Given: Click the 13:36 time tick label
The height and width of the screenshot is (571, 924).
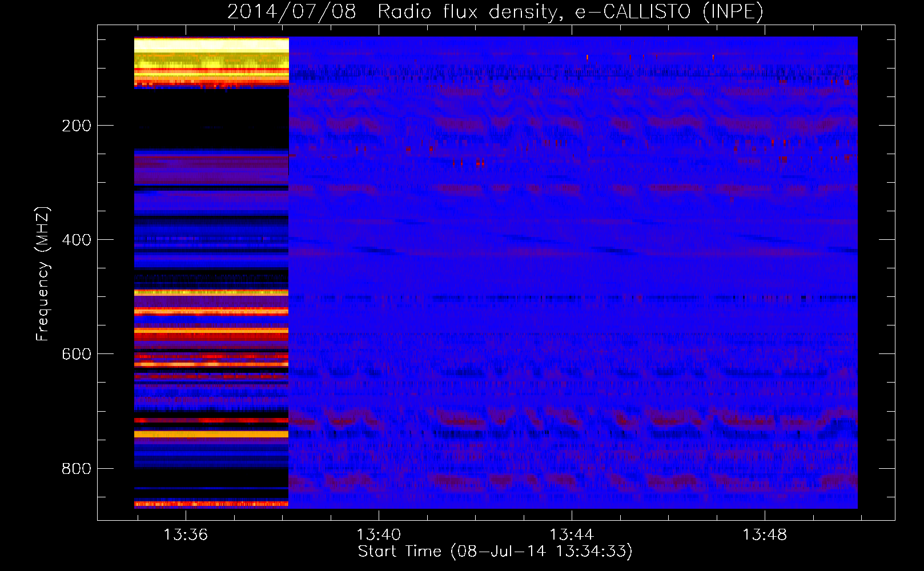Looking at the screenshot, I should tap(186, 535).
